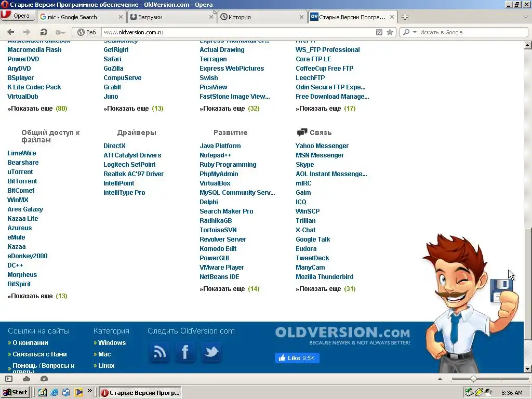Expand Показать еще (17) list
Screen dimensions: 532x399
point(325,109)
